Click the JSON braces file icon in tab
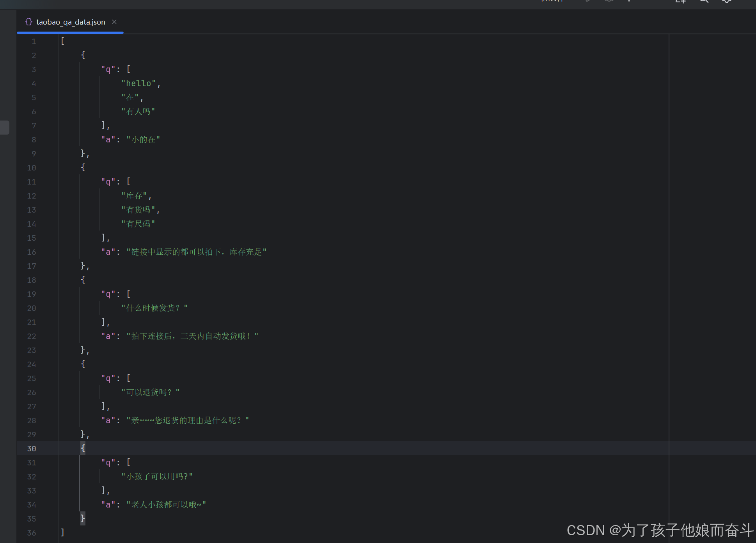Screen dimensions: 756x543 pos(28,22)
